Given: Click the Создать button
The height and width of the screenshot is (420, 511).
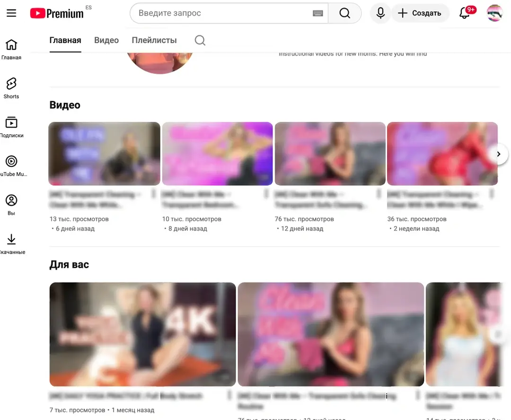Looking at the screenshot, I should 420,13.
